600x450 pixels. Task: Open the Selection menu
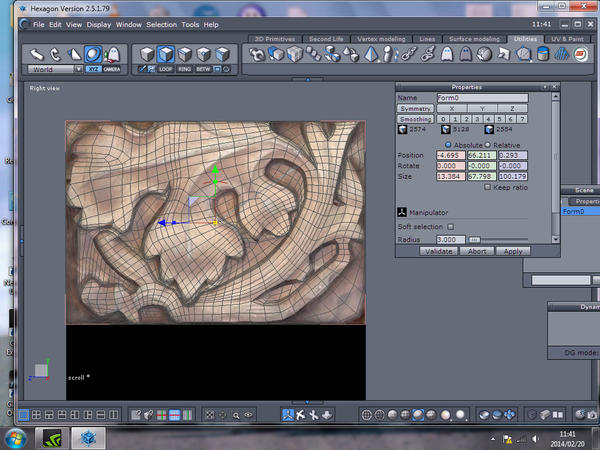(160, 23)
